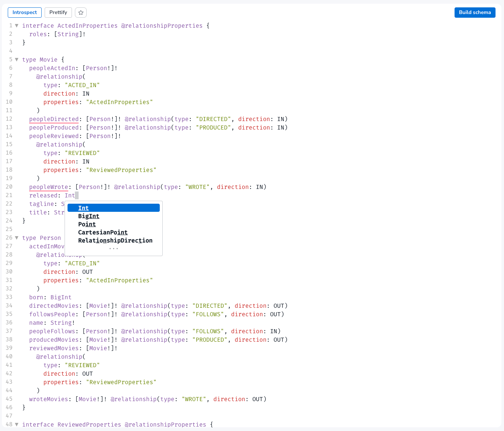Click the "ACTED_IN" string on line 8
The image size is (504, 431).
tap(82, 85)
